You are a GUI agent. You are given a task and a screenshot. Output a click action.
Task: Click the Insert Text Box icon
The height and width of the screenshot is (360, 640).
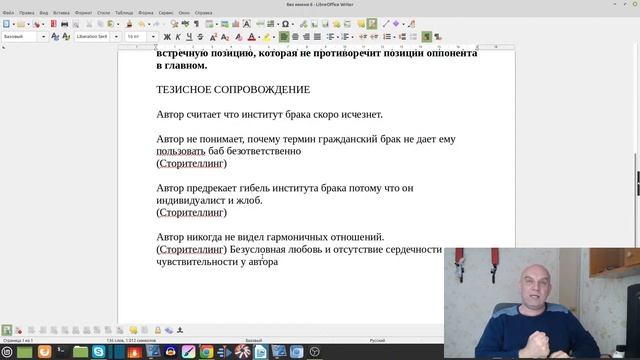click(247, 24)
